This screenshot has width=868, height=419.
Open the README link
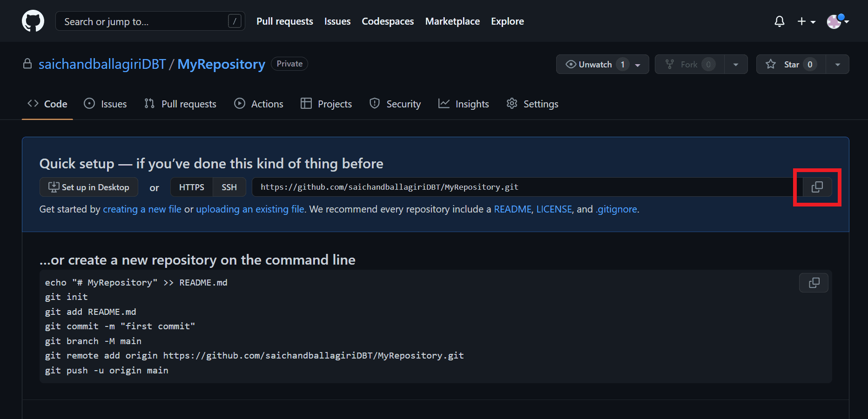tap(512, 209)
